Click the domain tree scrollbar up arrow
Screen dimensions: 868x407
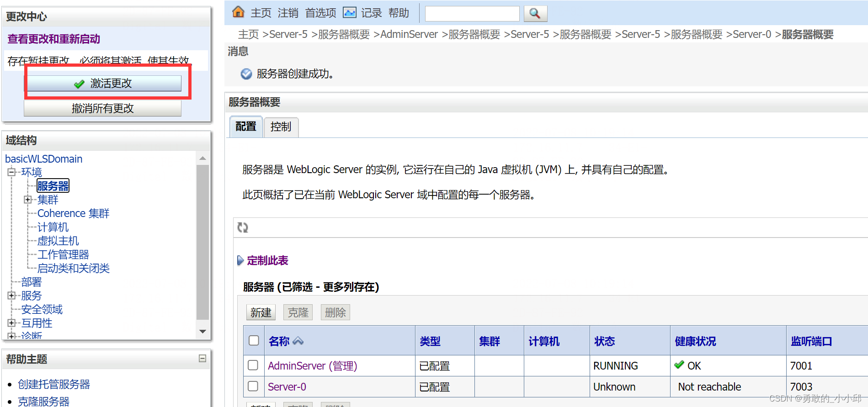pyautogui.click(x=202, y=158)
